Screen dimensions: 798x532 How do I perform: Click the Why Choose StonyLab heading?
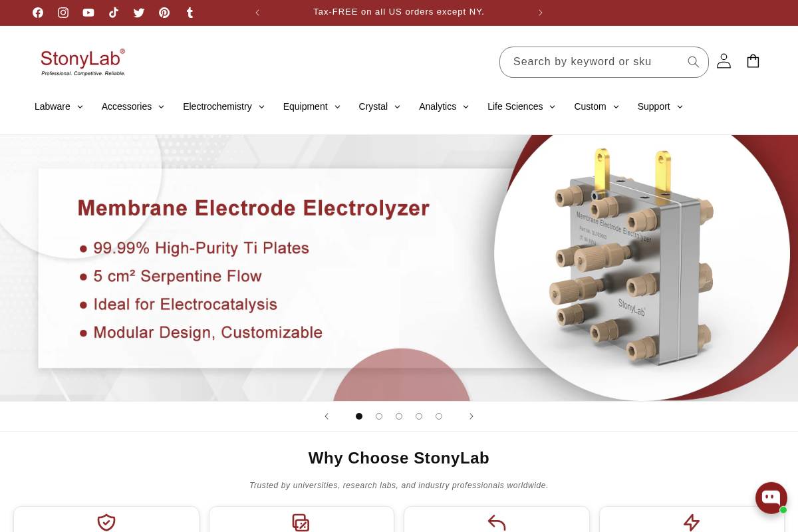[x=399, y=458]
